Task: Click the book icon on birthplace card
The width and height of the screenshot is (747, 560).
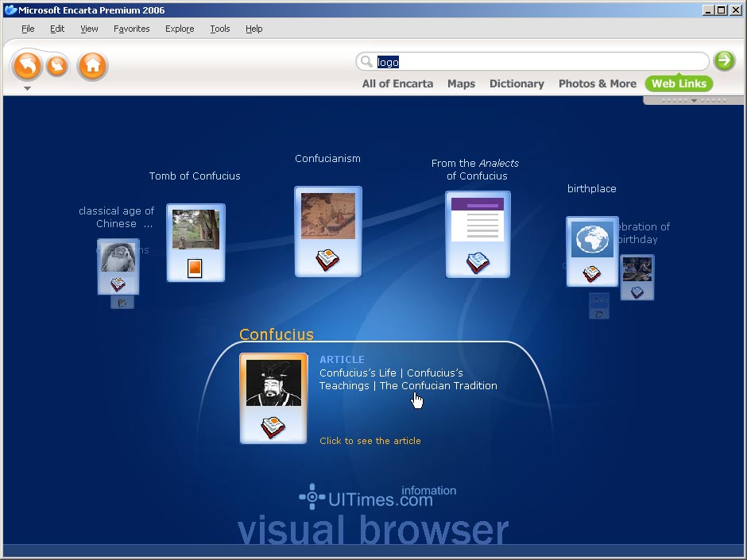Action: [592, 274]
